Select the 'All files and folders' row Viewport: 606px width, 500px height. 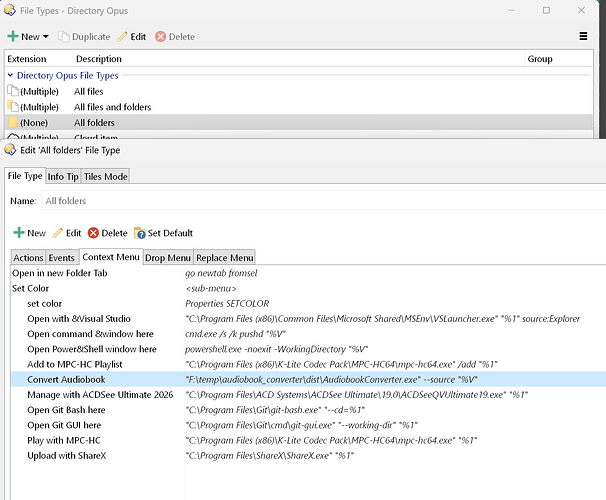pyautogui.click(x=299, y=107)
